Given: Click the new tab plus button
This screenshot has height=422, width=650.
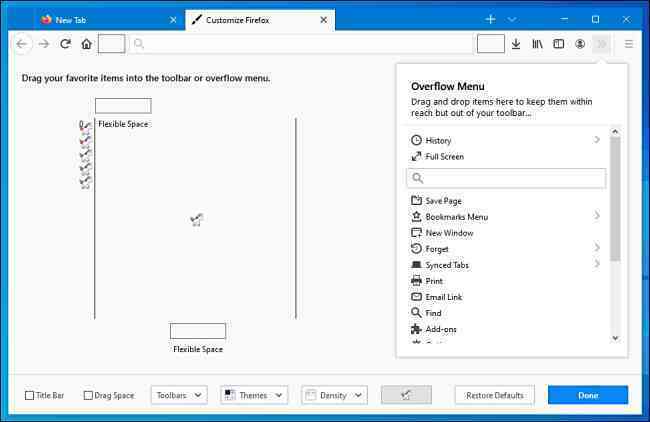Looking at the screenshot, I should pos(490,19).
